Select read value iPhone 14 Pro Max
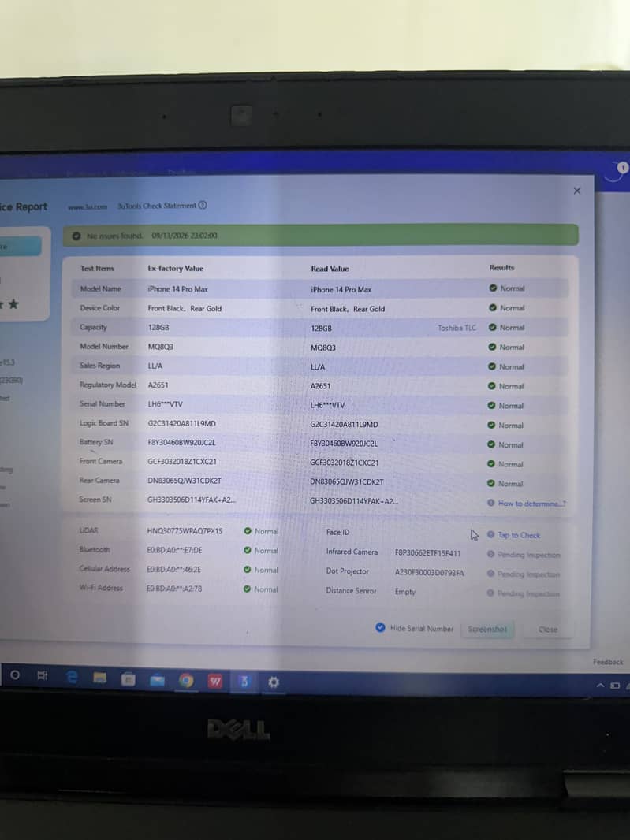Image resolution: width=630 pixels, height=840 pixels. [x=341, y=289]
